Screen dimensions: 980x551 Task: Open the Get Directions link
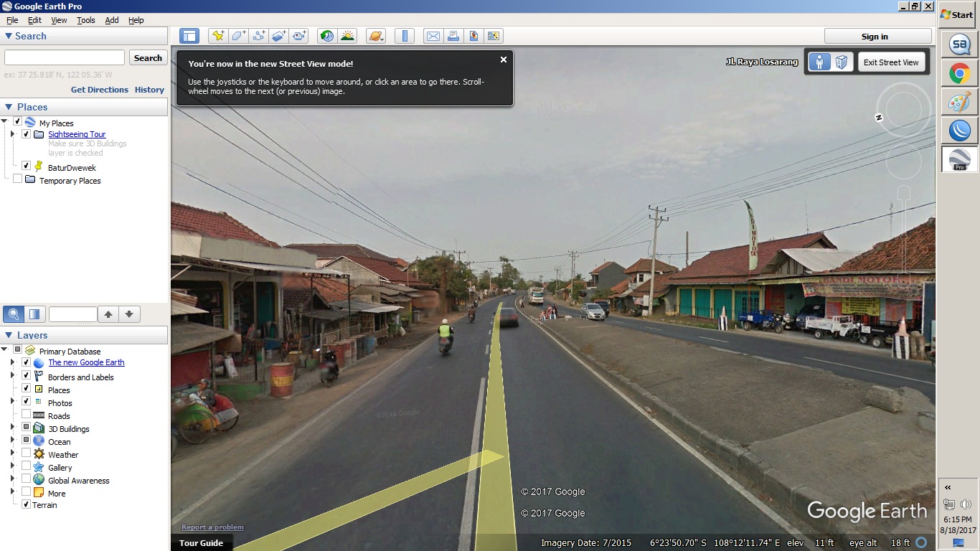click(100, 90)
